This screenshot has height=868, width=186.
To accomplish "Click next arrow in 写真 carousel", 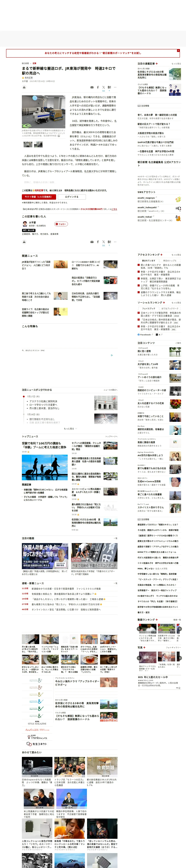I will click(x=180, y=658).
